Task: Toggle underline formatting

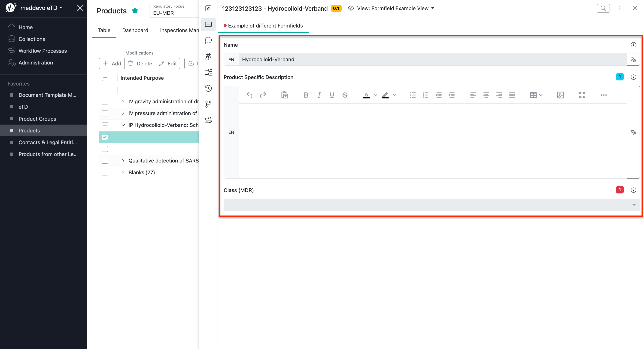Action: pos(332,95)
